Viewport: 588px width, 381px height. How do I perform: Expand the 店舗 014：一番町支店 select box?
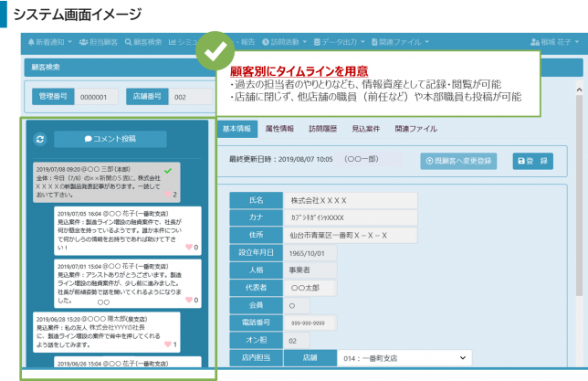[404, 358]
